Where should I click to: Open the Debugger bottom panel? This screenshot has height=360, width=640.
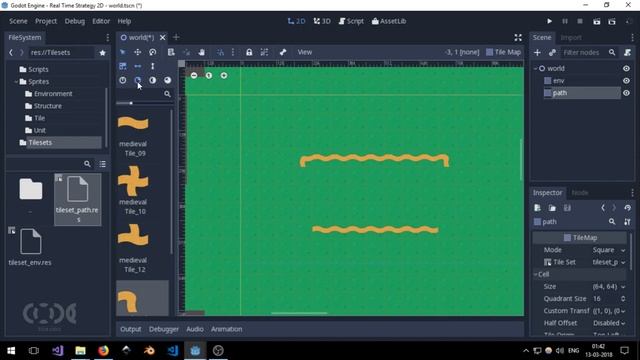(x=164, y=329)
